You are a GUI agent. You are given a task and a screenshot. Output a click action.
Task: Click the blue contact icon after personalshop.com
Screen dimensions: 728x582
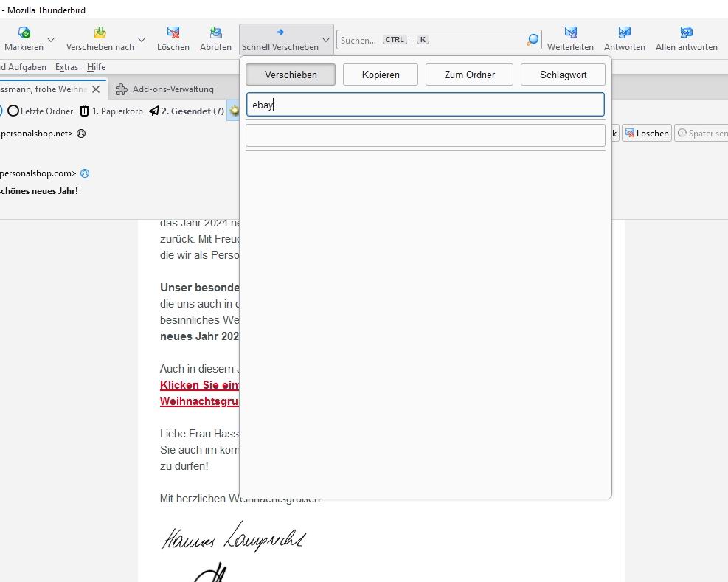tap(85, 174)
